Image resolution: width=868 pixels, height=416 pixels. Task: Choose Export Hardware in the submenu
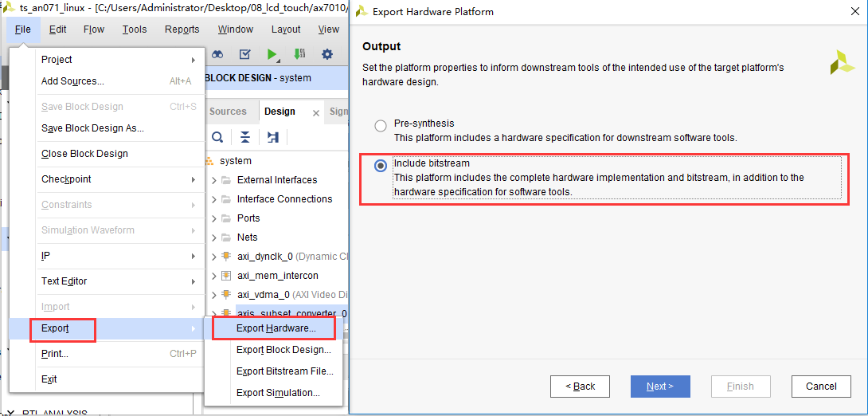click(273, 328)
